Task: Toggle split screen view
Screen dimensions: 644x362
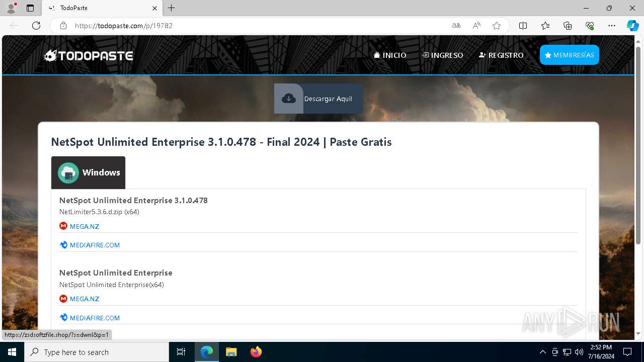Action: tap(523, 26)
